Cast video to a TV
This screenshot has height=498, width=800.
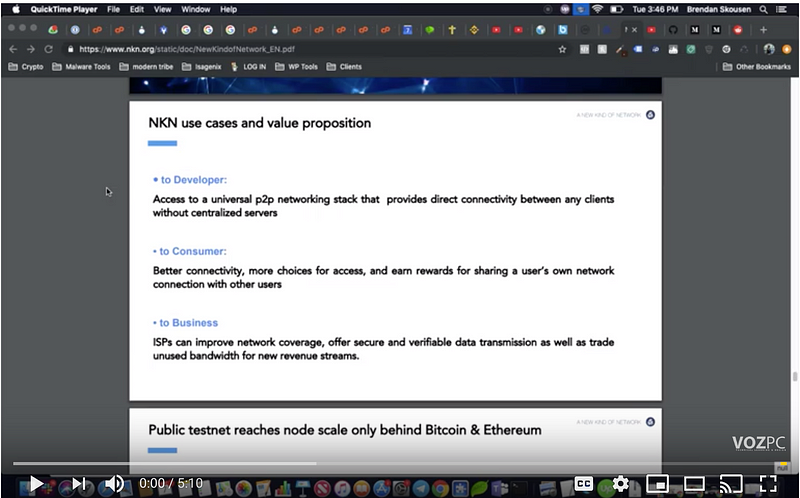731,483
